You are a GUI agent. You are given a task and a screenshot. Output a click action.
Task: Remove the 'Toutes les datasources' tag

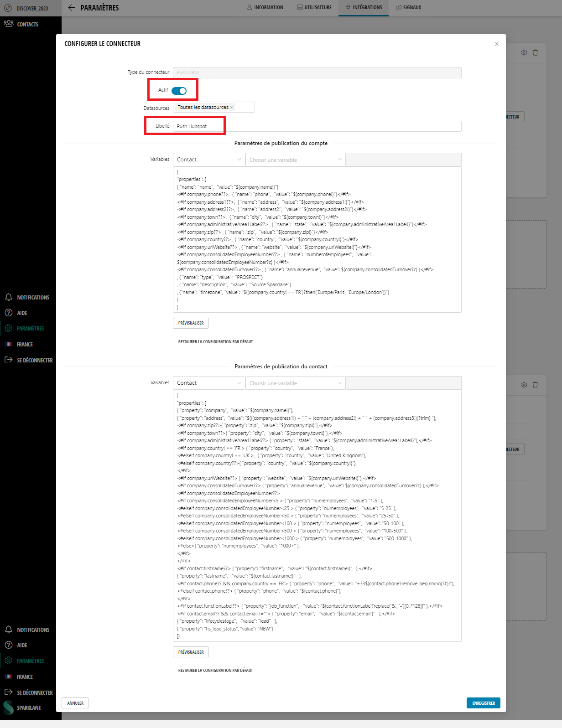(x=231, y=108)
